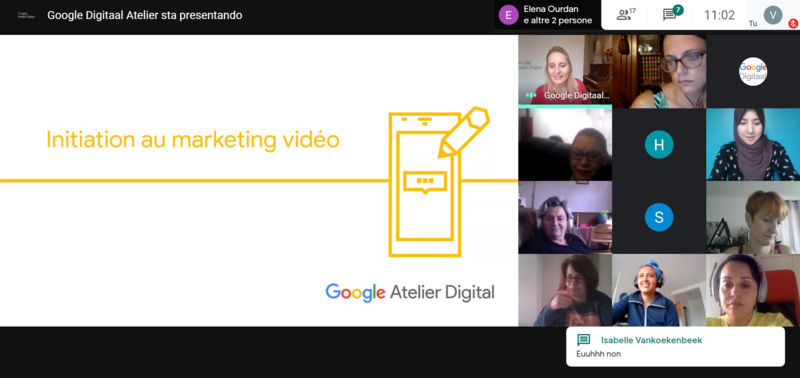Click the teal H participant avatar
Image resolution: width=800 pixels, height=378 pixels.
[659, 144]
